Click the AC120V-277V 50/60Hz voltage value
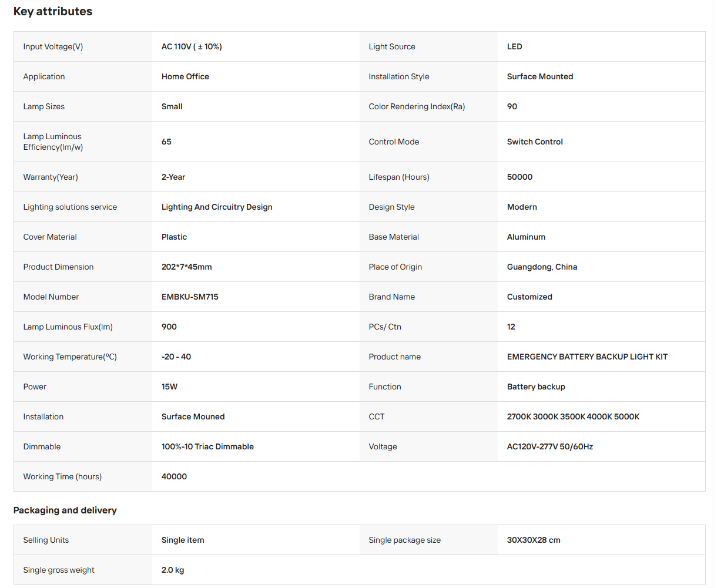714x588 pixels. point(550,446)
